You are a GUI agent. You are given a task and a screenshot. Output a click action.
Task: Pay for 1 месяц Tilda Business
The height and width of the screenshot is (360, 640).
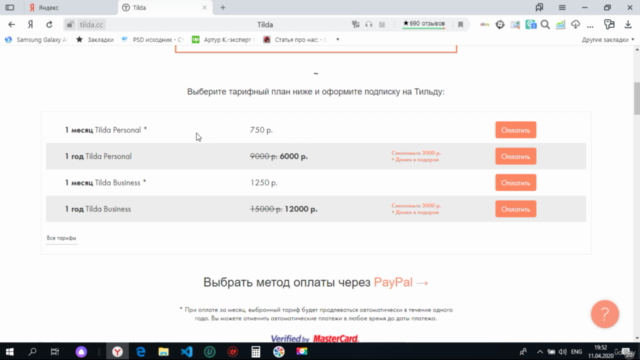tap(516, 182)
